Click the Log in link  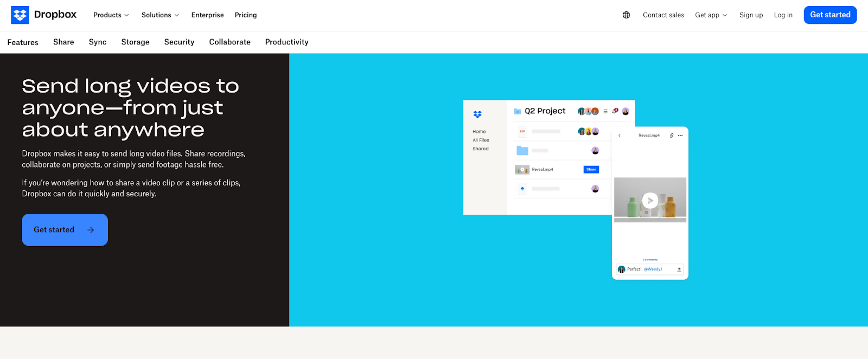tap(783, 15)
